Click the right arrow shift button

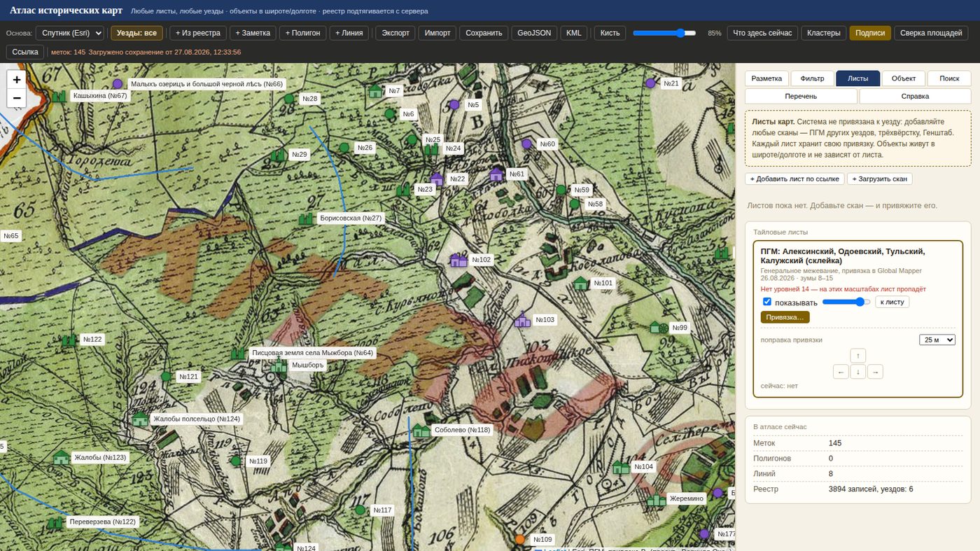click(875, 372)
